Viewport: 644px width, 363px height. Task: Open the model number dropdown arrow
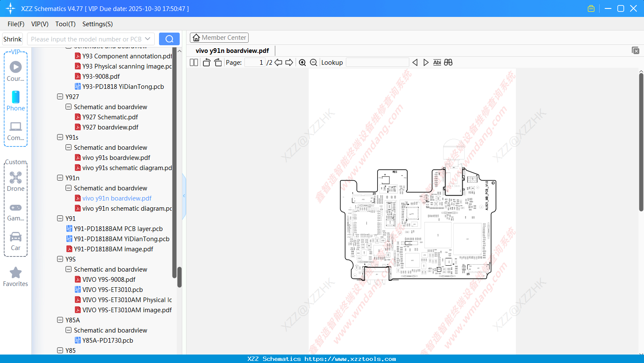(x=148, y=39)
